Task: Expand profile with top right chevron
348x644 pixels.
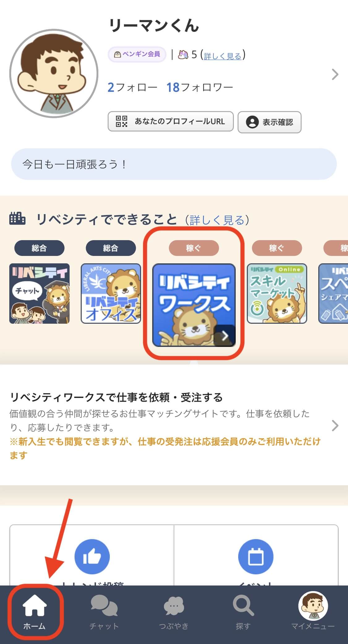Action: click(335, 74)
